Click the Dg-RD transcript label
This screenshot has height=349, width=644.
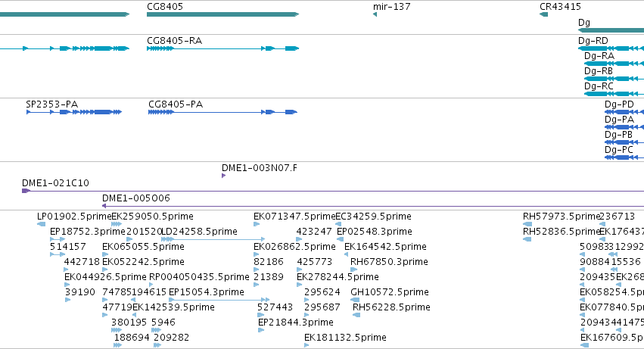coord(593,41)
